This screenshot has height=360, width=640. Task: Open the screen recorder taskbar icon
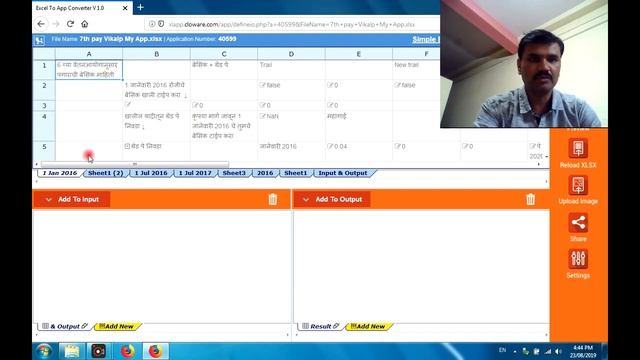(98, 351)
